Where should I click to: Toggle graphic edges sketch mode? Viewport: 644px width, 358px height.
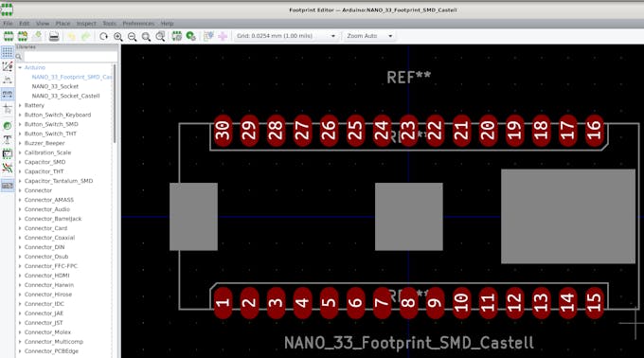(x=8, y=154)
